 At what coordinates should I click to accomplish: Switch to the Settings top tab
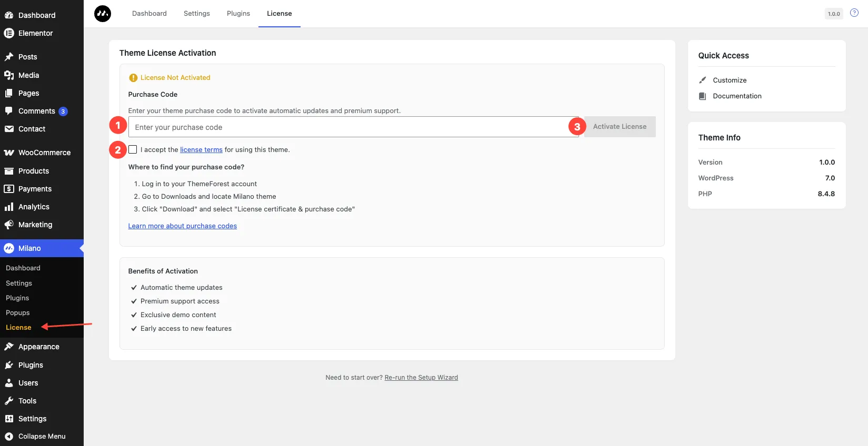pos(197,14)
